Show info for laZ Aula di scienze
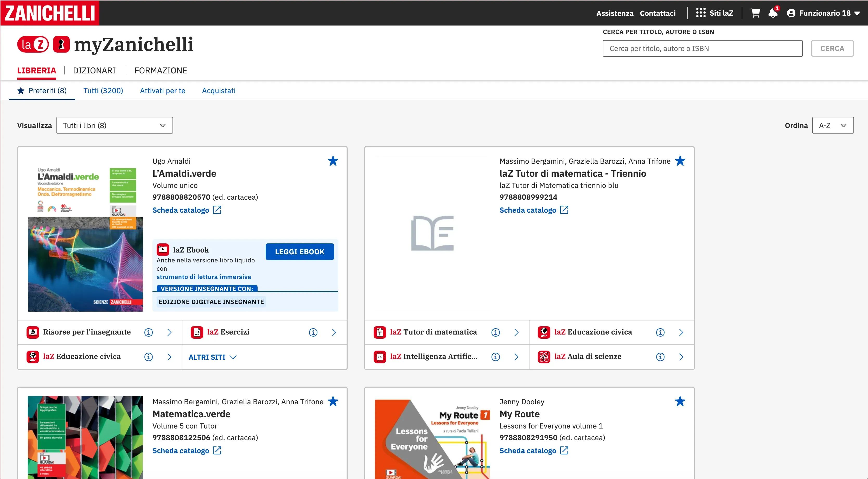868x479 pixels. pyautogui.click(x=660, y=357)
